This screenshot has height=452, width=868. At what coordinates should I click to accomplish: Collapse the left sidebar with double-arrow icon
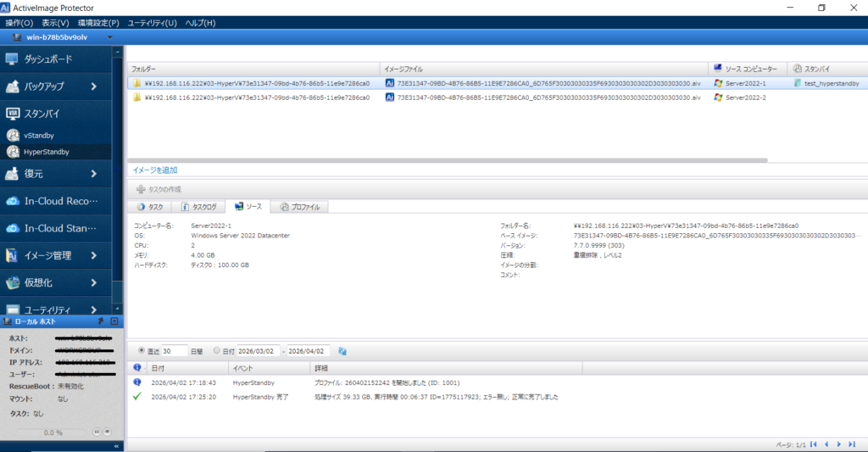tap(116, 445)
